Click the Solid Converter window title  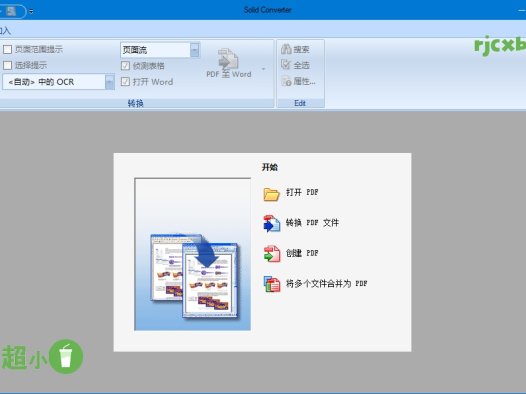click(x=267, y=10)
